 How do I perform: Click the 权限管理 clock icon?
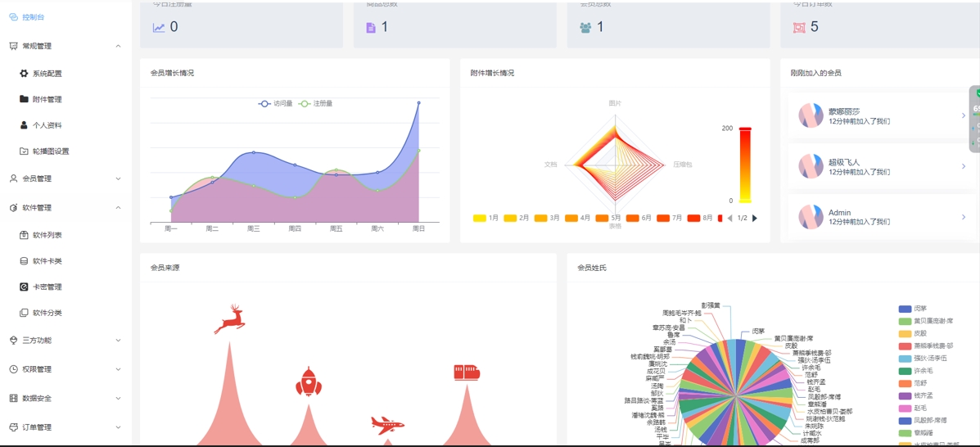pos(13,369)
